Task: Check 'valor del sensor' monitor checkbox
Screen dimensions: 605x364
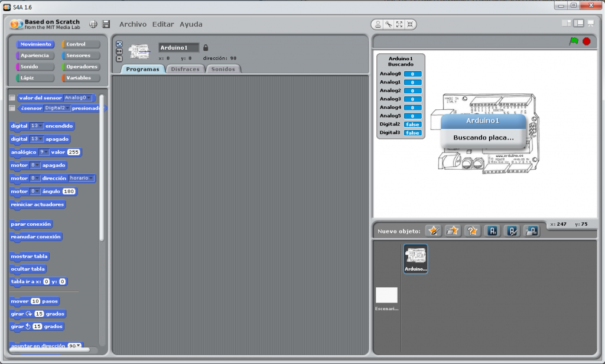Action: click(x=12, y=98)
